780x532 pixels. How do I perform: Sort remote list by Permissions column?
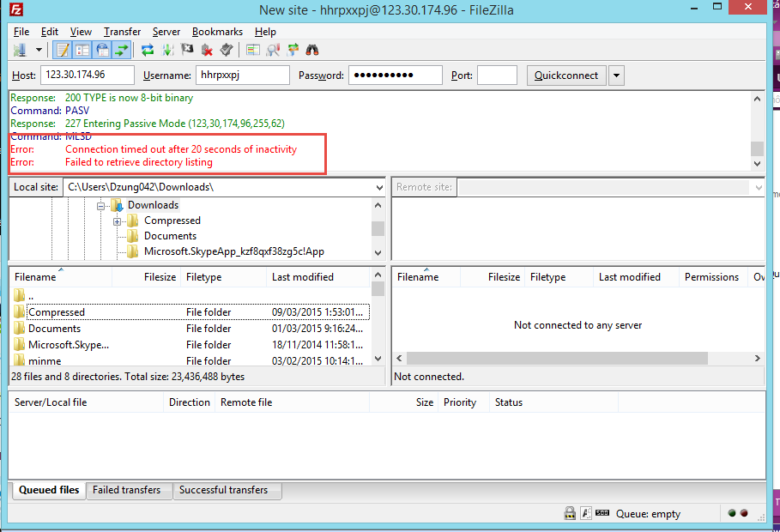(712, 277)
